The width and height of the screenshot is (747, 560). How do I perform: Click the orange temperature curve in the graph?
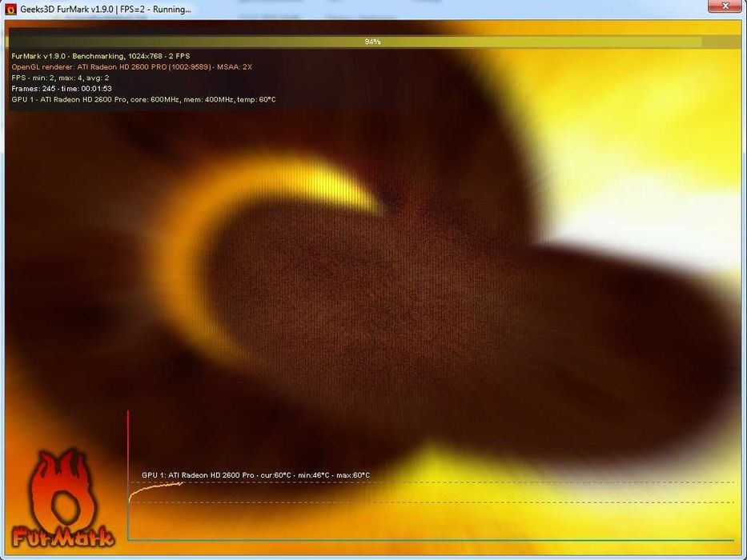(156, 490)
